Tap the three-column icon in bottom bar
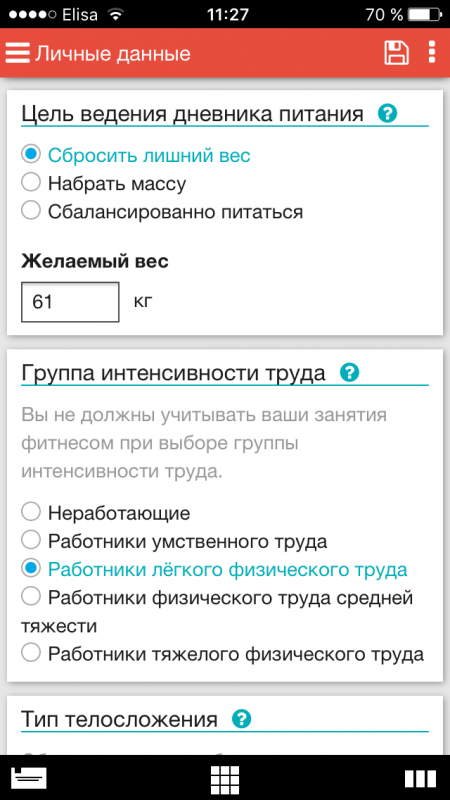Screen dimensions: 450x800 coord(420,779)
